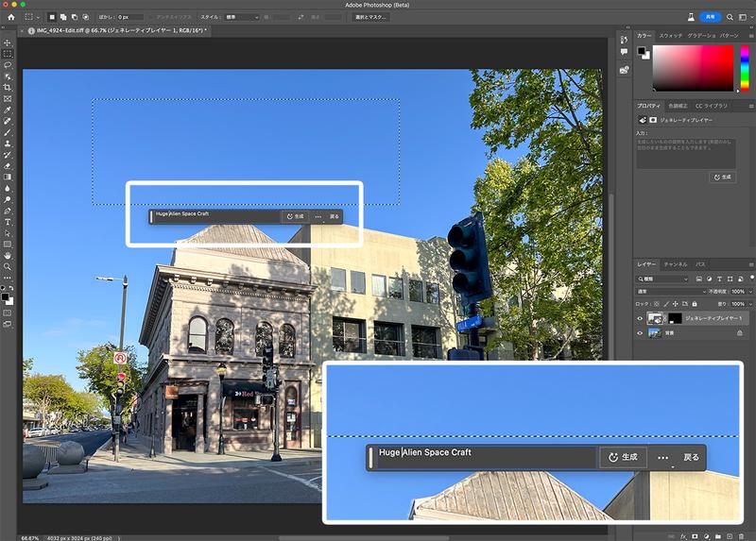Filter layers by type (T) layers
Image resolution: width=756 pixels, height=541 pixels.
click(719, 279)
